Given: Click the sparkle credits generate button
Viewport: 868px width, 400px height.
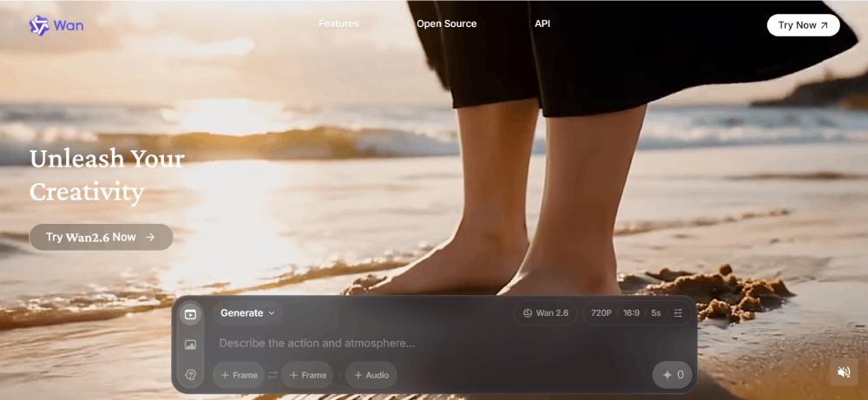Looking at the screenshot, I should pos(673,375).
